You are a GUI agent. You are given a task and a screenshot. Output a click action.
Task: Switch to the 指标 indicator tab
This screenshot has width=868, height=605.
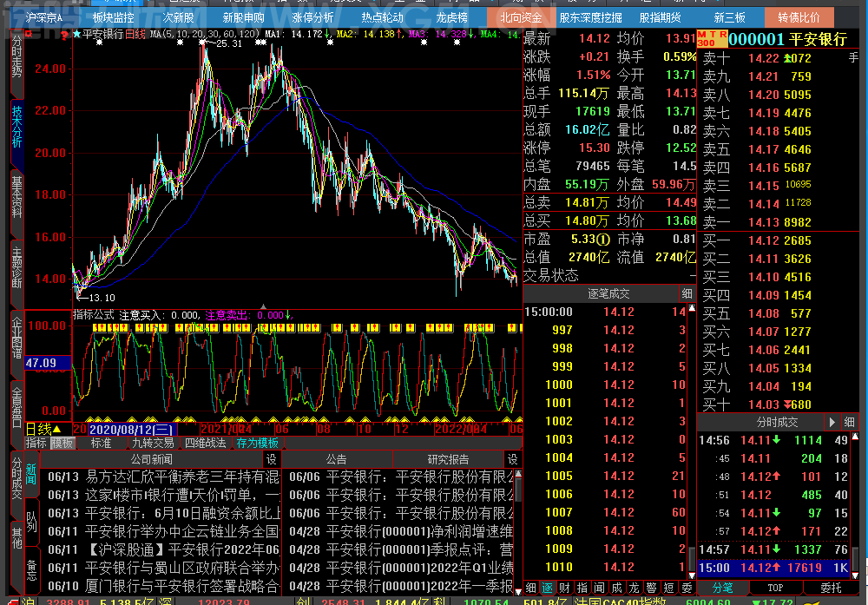click(36, 443)
